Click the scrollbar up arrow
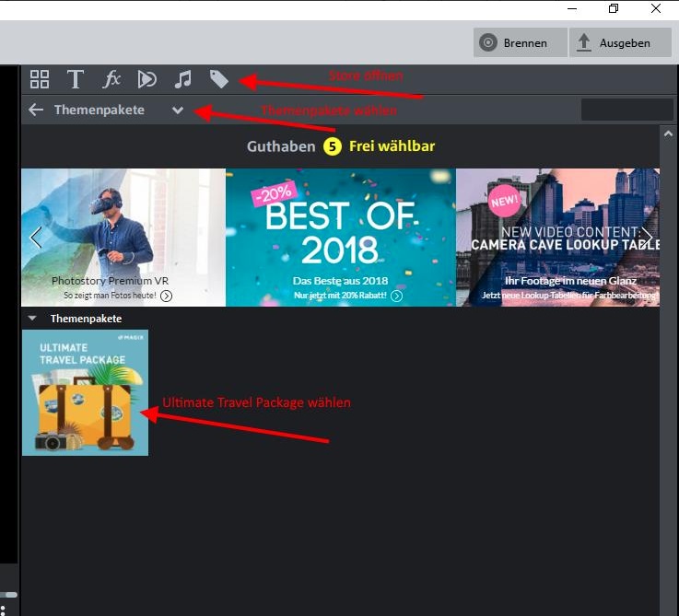This screenshot has width=679, height=616. [668, 134]
